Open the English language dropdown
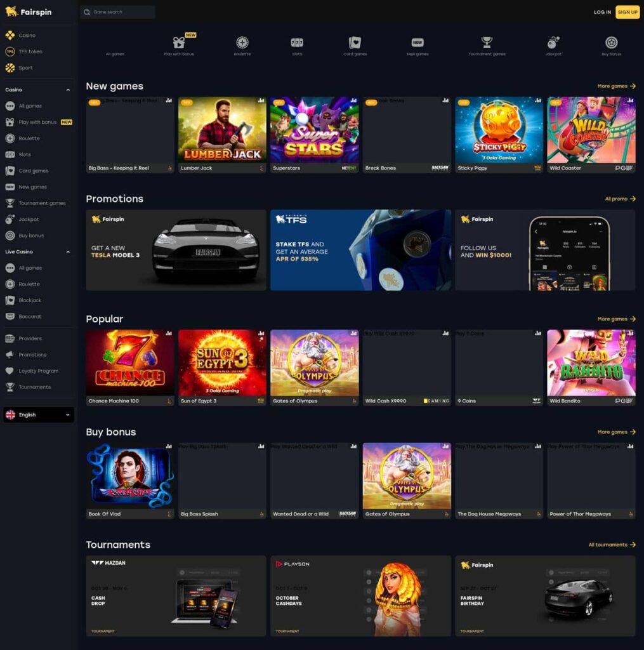Image resolution: width=644 pixels, height=650 pixels. pyautogui.click(x=39, y=415)
